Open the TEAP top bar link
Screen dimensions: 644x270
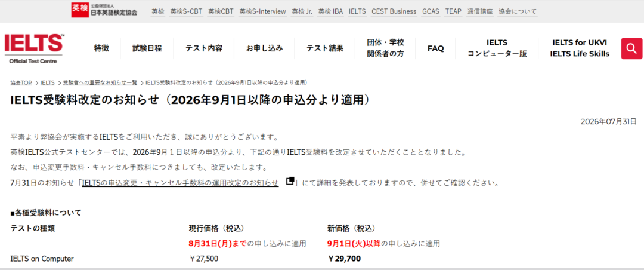pyautogui.click(x=453, y=11)
